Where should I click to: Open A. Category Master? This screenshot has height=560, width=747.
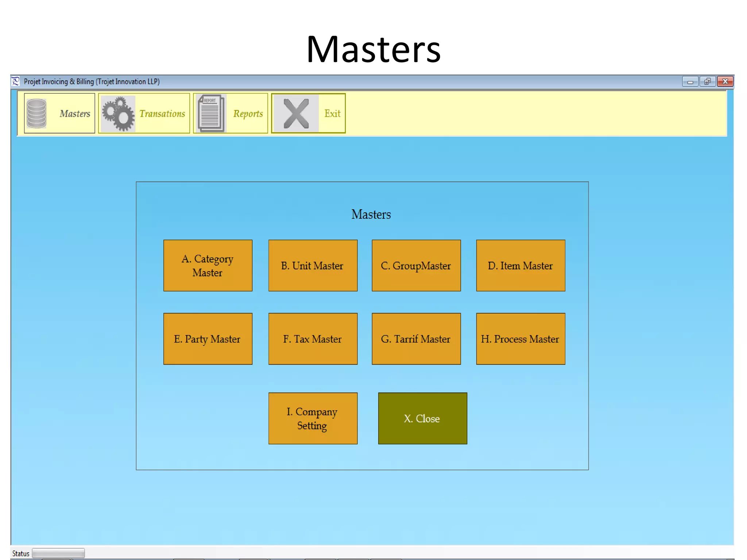208,265
